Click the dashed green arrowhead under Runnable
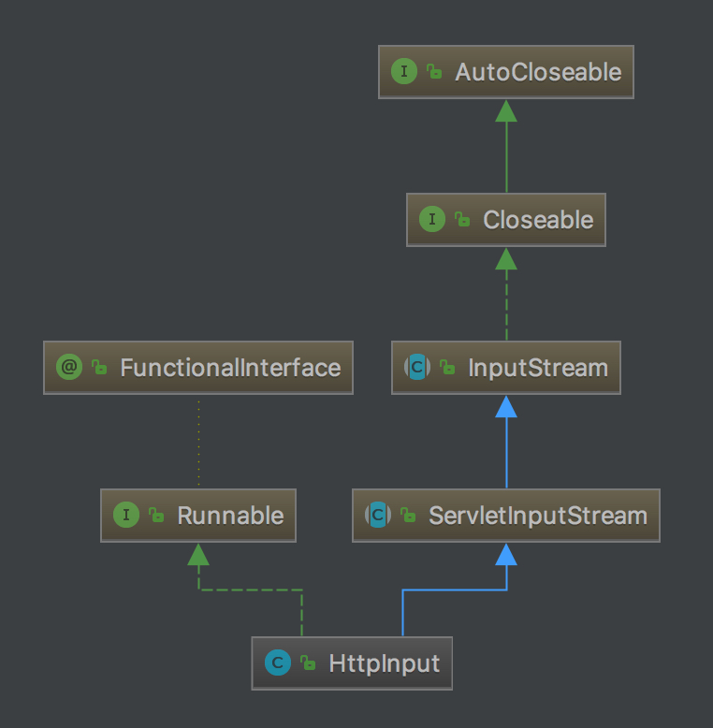Image resolution: width=713 pixels, height=728 pixels. pyautogui.click(x=198, y=554)
